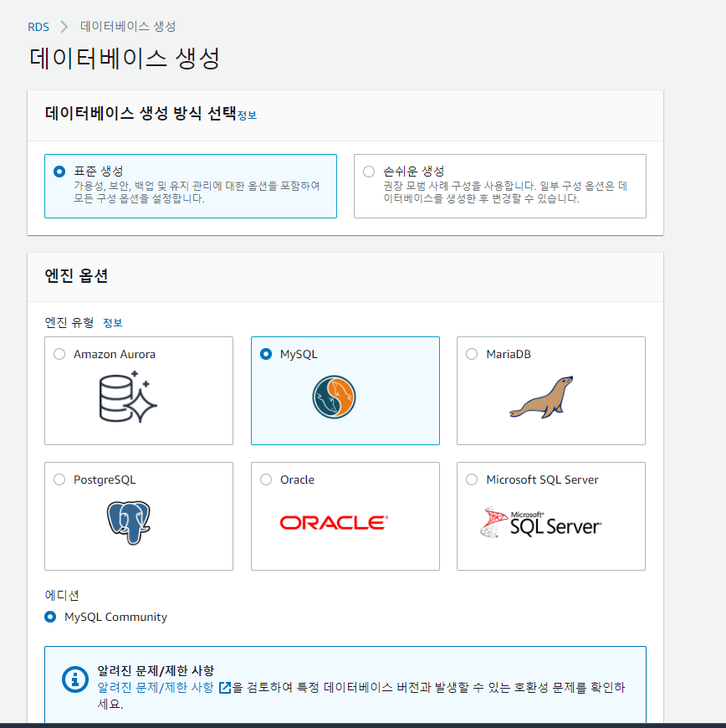Choose the Microsoft SQL Server engine radio
The height and width of the screenshot is (728, 726).
pyautogui.click(x=472, y=479)
